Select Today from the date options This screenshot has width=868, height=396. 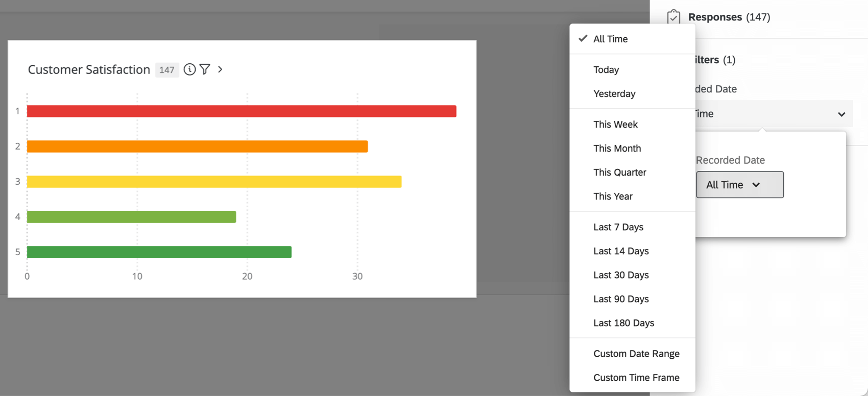[x=606, y=70]
